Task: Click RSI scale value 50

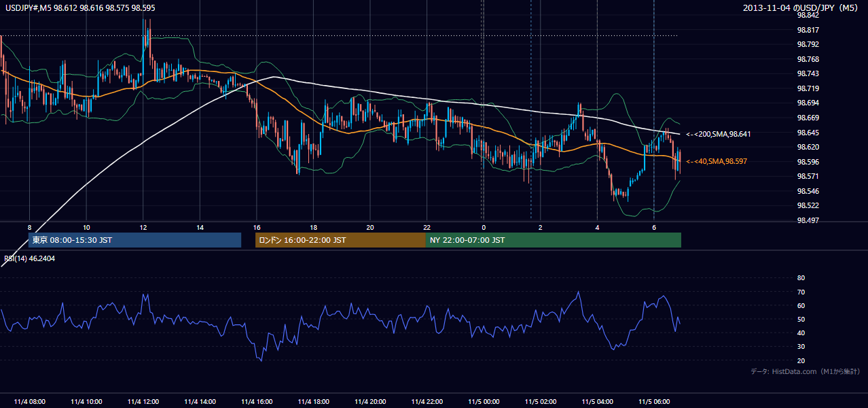Action: click(801, 319)
